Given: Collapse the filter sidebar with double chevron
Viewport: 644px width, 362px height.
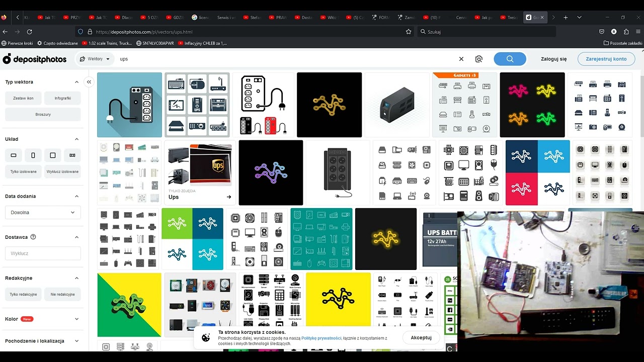Looking at the screenshot, I should pos(89,82).
